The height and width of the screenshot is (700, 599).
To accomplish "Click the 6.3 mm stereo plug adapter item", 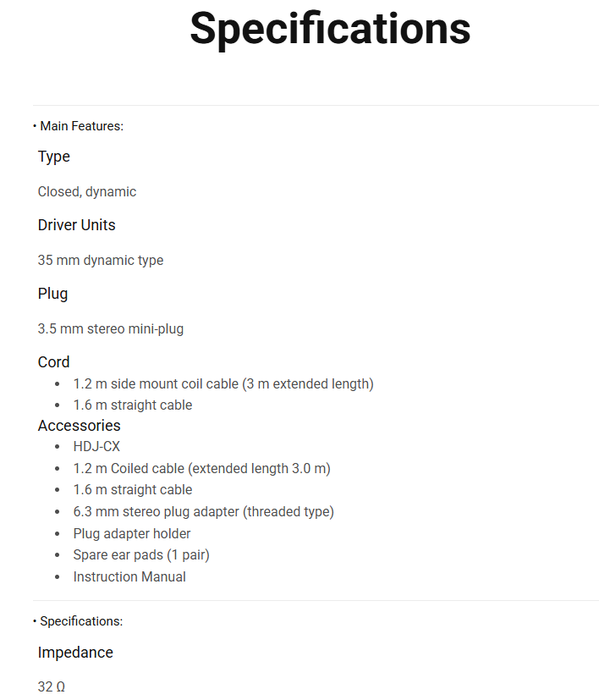I will click(203, 512).
